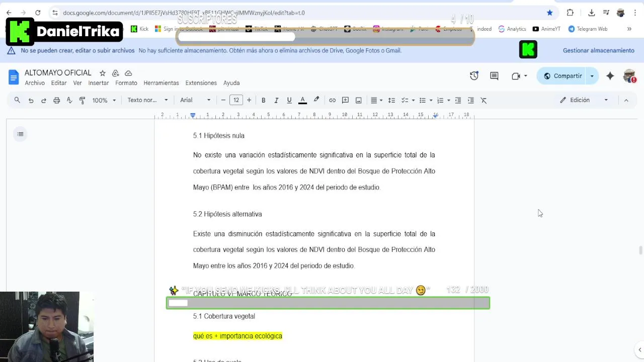Open the text alignment dropdown

point(376,100)
